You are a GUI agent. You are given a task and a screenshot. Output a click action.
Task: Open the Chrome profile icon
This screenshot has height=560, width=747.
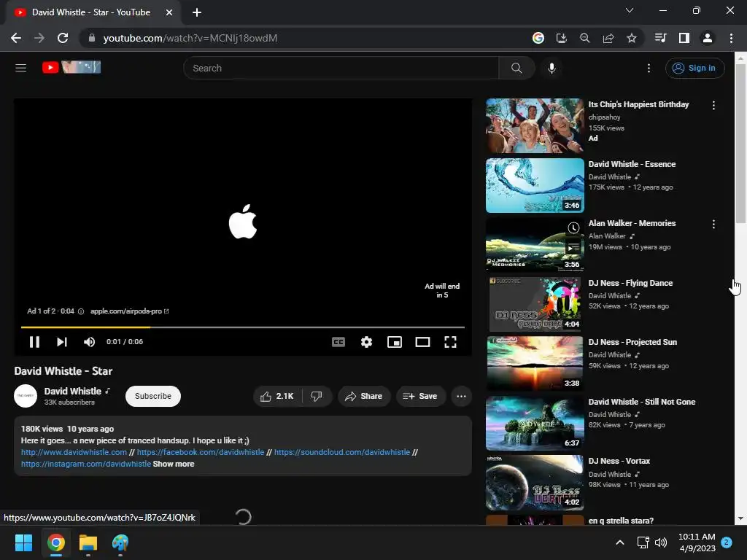708,38
